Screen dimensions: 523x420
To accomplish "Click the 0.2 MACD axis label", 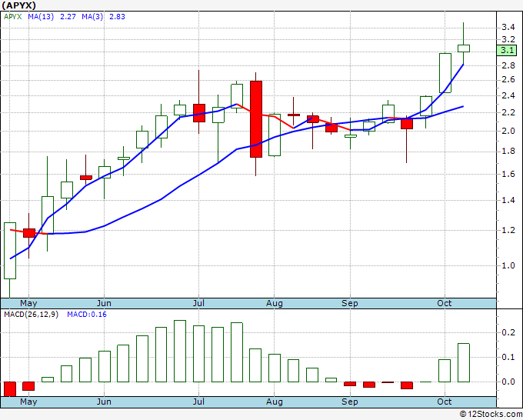I will tap(508, 332).
